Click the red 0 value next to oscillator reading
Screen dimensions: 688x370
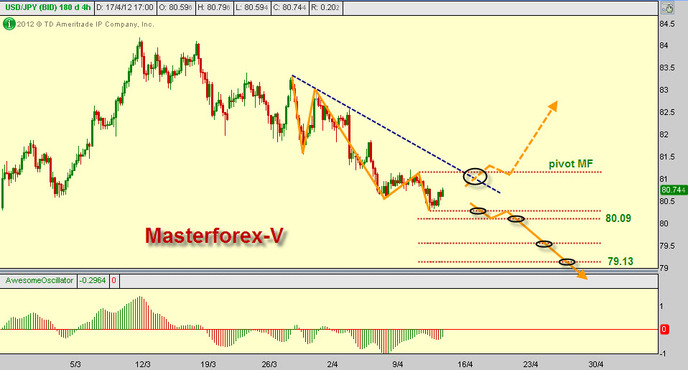[114, 280]
